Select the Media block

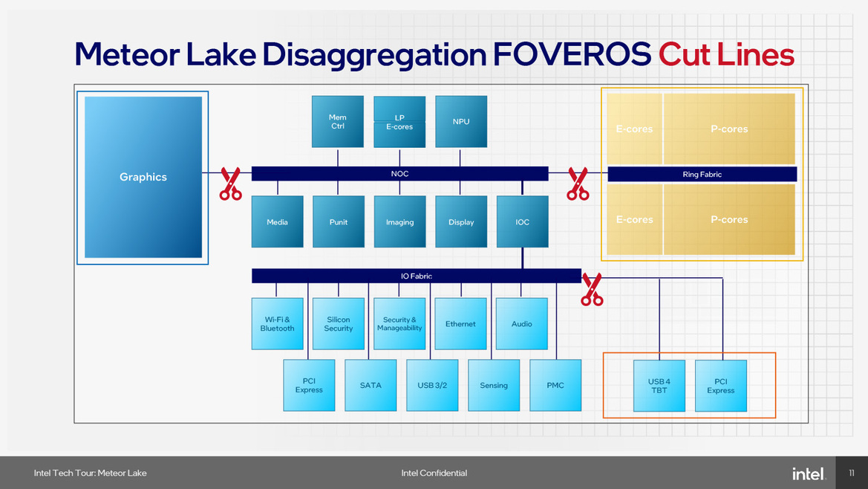[x=278, y=221]
